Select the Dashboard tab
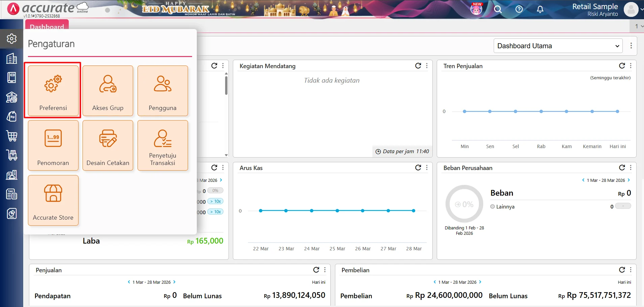Screen dimensions: 644x307 [47, 26]
